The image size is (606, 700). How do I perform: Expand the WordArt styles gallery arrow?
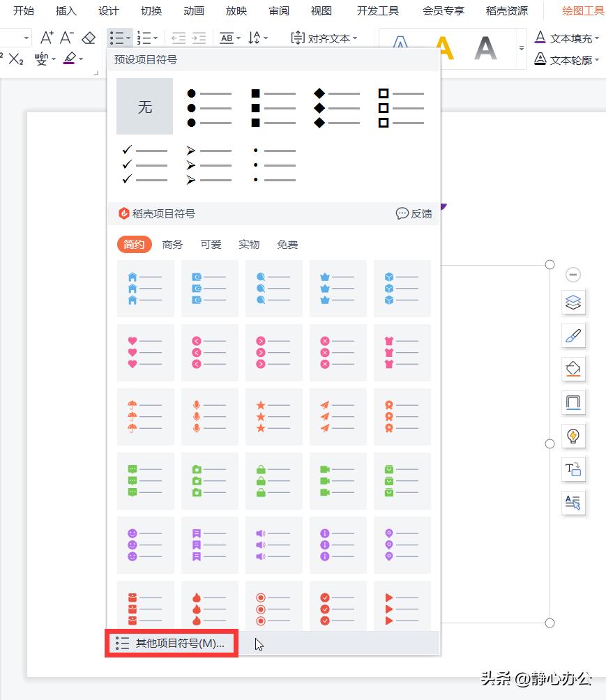(x=521, y=48)
